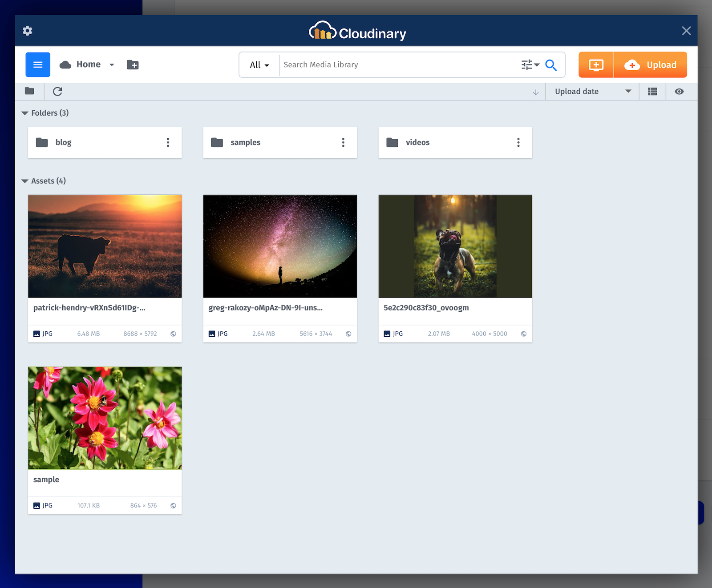Click image type icon on 5e2c290c83f30_ovoogm card
The image size is (712, 588).
387,334
